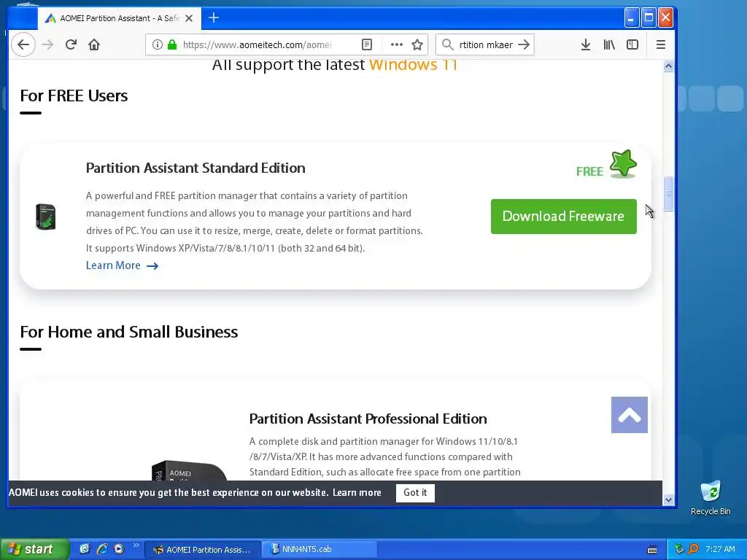Switch to AOMEI Partition Assis taskbar button
Viewport: 747px width, 560px height.
tap(203, 550)
